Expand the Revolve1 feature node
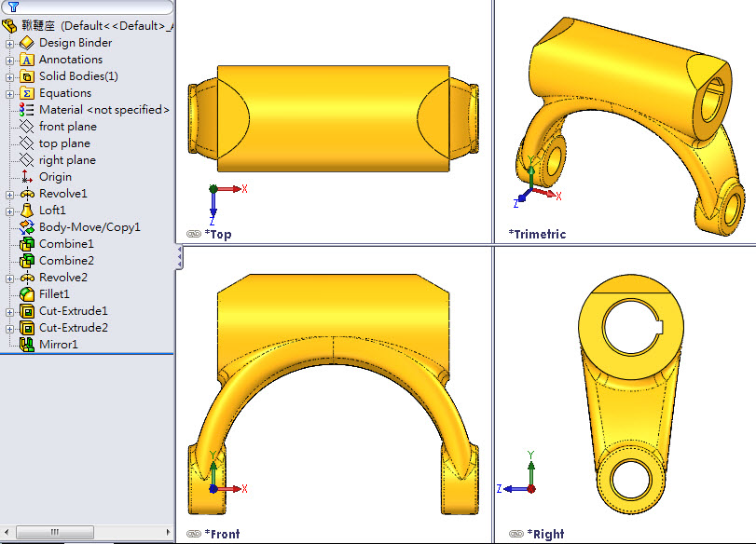The width and height of the screenshot is (756, 544). 9,195
